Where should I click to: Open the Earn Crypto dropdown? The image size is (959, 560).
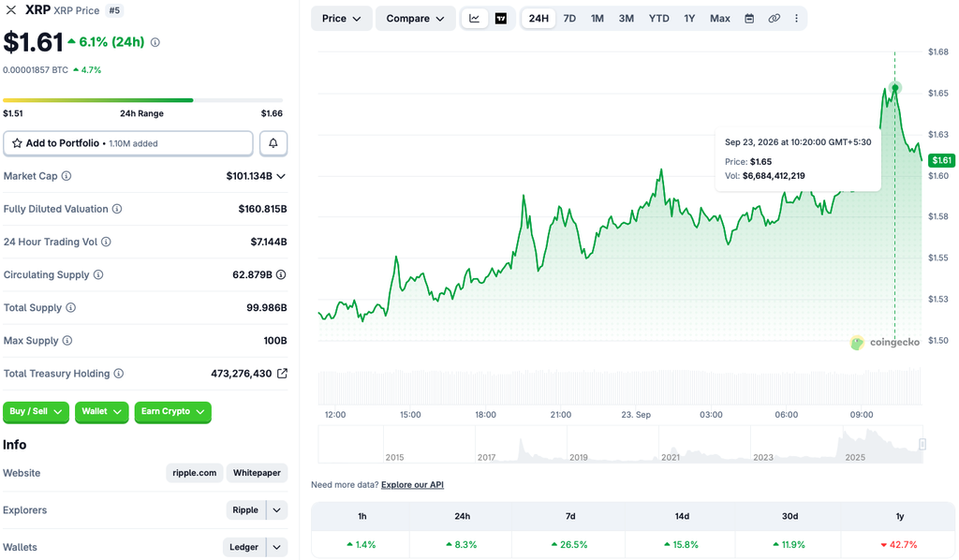click(x=172, y=411)
